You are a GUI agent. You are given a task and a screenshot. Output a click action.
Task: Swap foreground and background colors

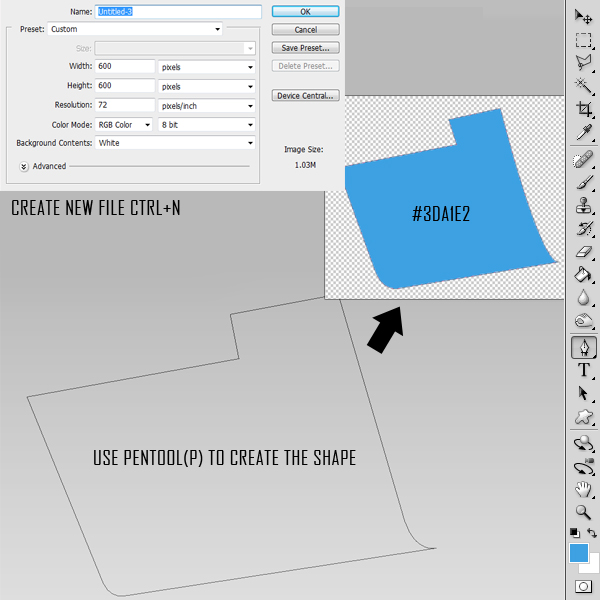(x=592, y=533)
